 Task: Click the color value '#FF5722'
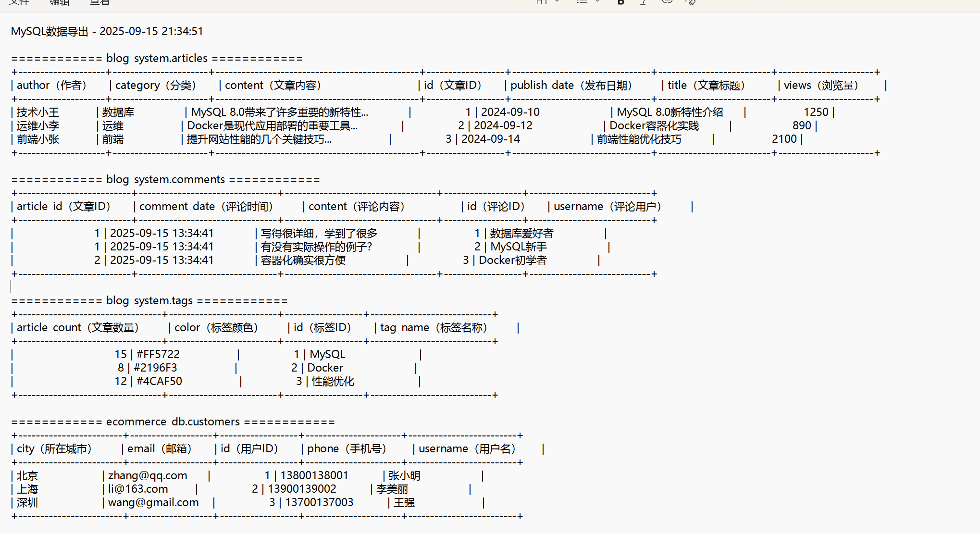tap(158, 354)
